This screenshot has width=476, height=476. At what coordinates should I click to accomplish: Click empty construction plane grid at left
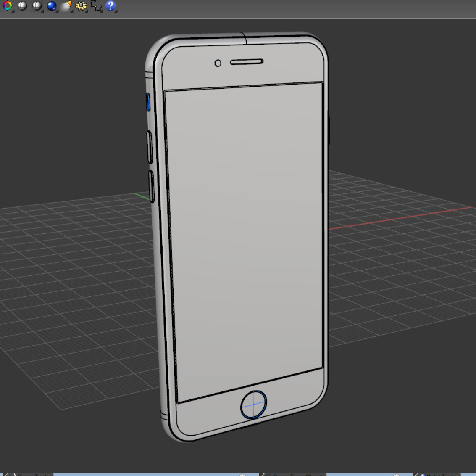pyautogui.click(x=76, y=288)
